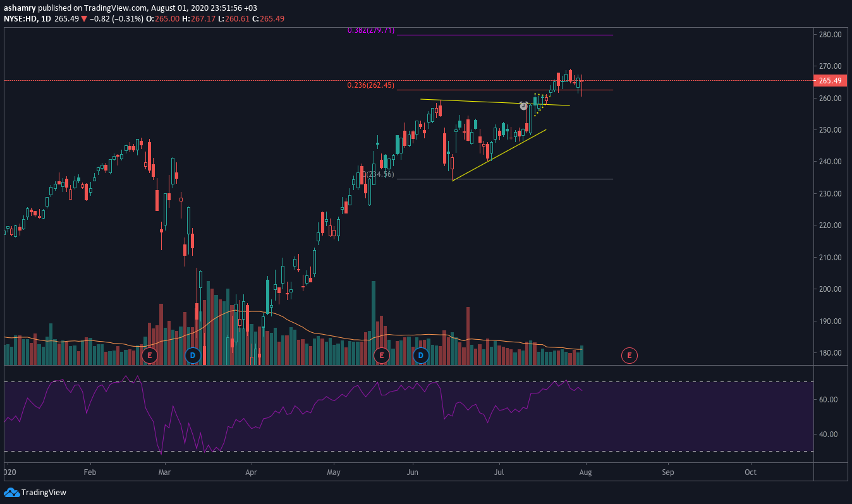Click the 1D interval in the header
Screen dimensions: 852x504
click(46, 19)
